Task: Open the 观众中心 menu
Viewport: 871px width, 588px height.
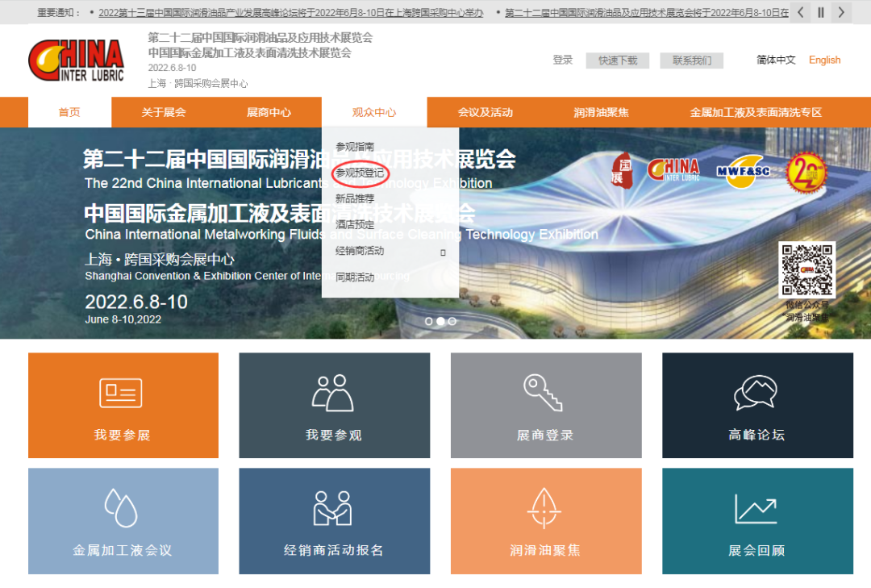Action: [x=374, y=112]
